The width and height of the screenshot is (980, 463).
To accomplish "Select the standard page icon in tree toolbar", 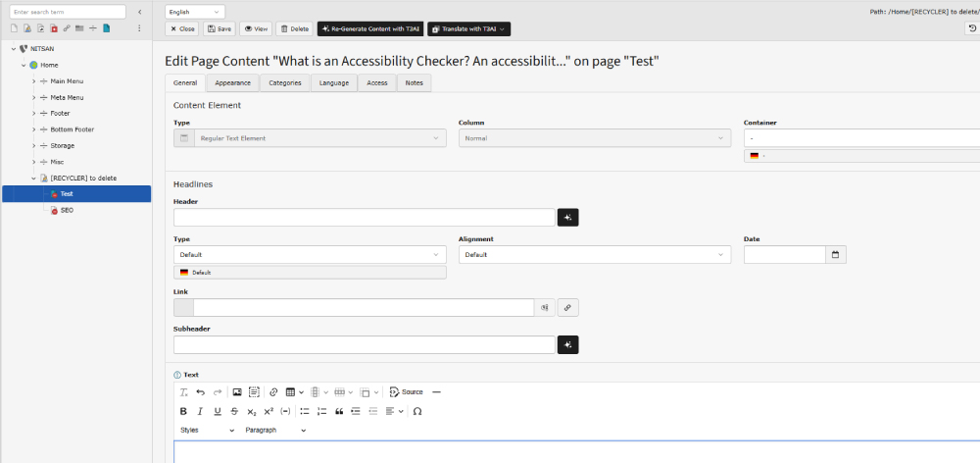I will [14, 28].
